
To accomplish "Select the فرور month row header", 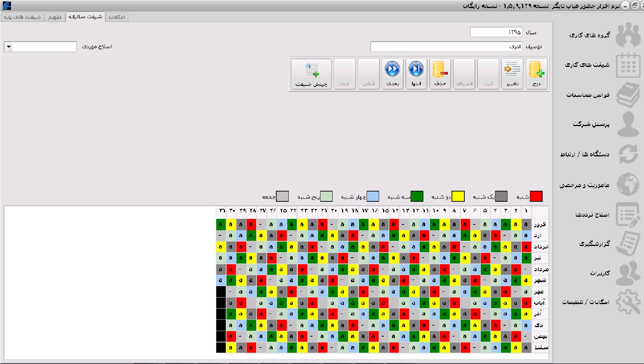I will point(540,224).
